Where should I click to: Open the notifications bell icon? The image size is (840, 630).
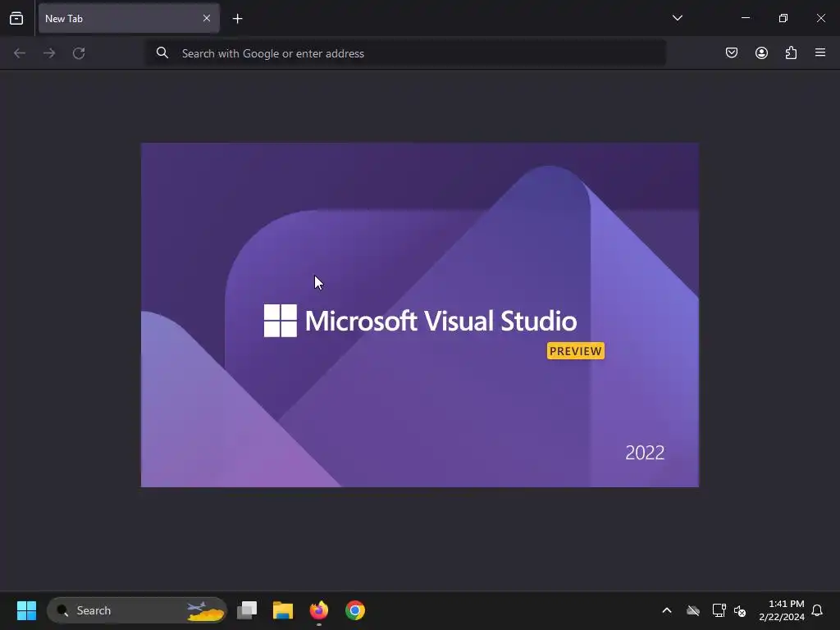pos(817,610)
